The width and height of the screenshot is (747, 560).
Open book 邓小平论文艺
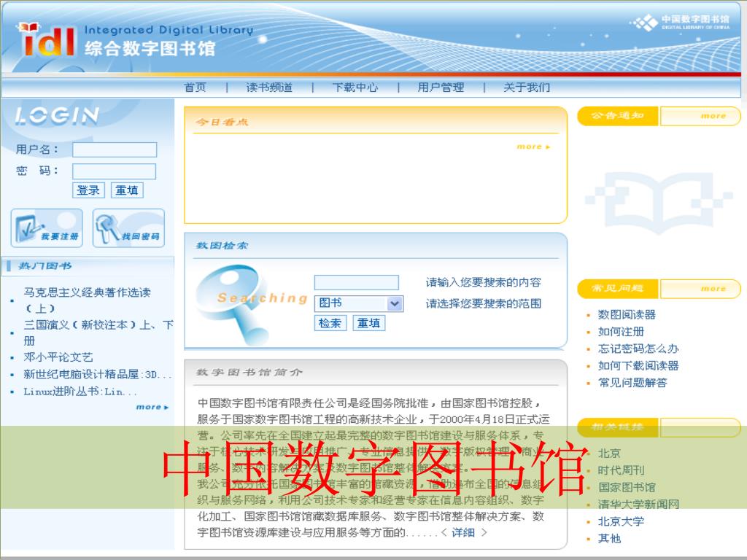[x=58, y=357]
